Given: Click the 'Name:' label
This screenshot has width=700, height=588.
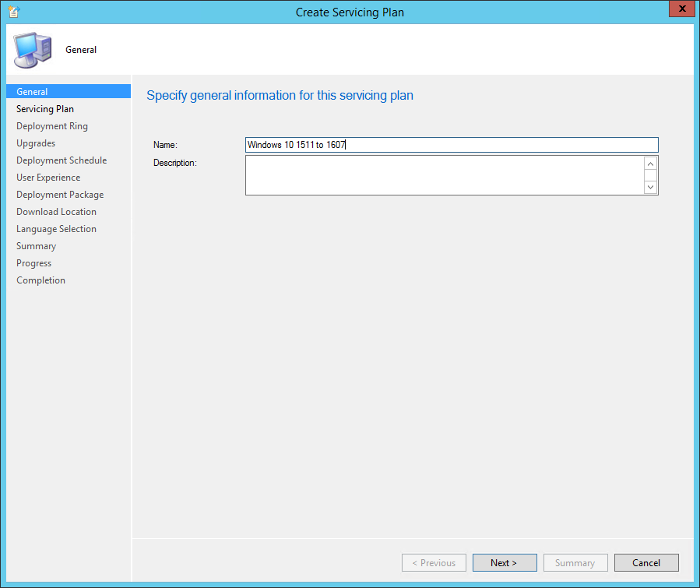Looking at the screenshot, I should click(165, 145).
